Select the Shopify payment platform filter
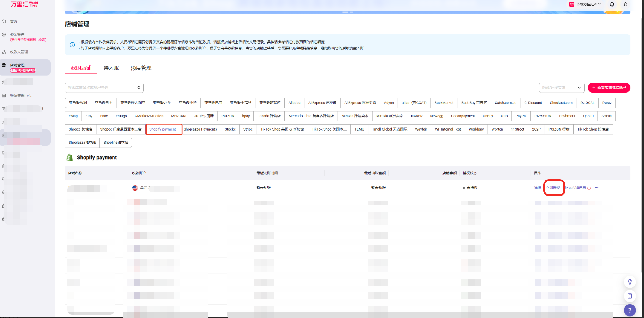The width and height of the screenshot is (644, 318). pyautogui.click(x=163, y=129)
